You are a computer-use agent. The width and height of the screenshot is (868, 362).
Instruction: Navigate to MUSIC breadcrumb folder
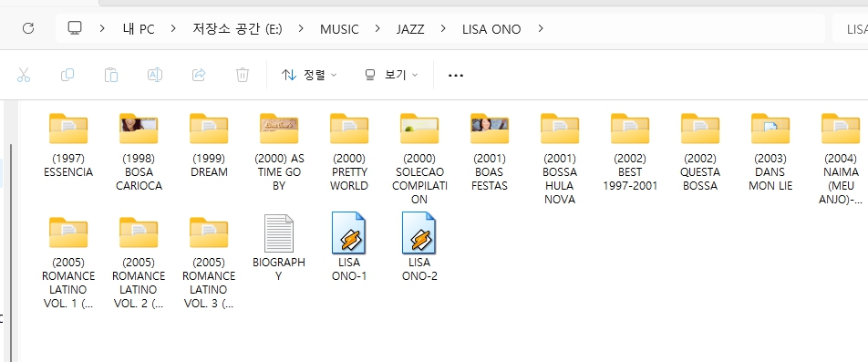pos(339,29)
